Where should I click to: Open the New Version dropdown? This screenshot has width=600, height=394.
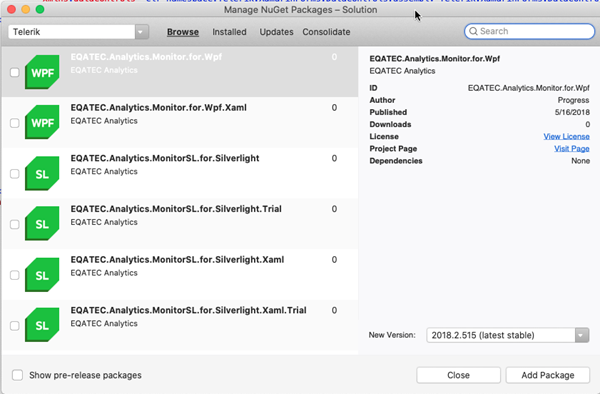tap(508, 335)
